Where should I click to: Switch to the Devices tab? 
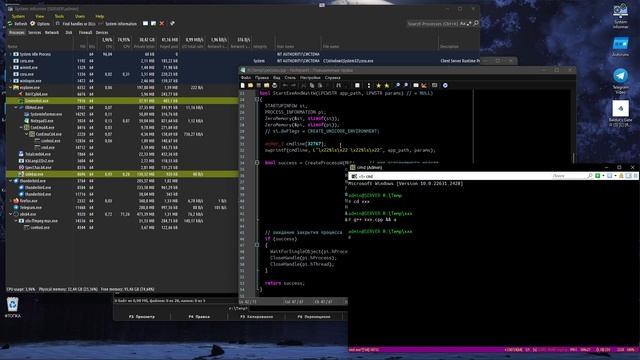tap(102, 33)
